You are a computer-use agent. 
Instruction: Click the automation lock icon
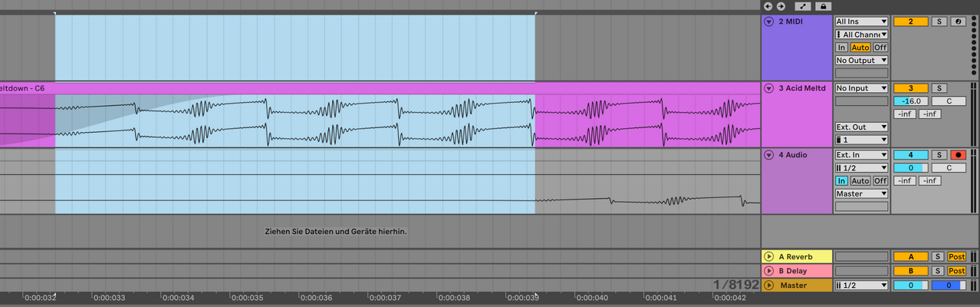coord(823,5)
